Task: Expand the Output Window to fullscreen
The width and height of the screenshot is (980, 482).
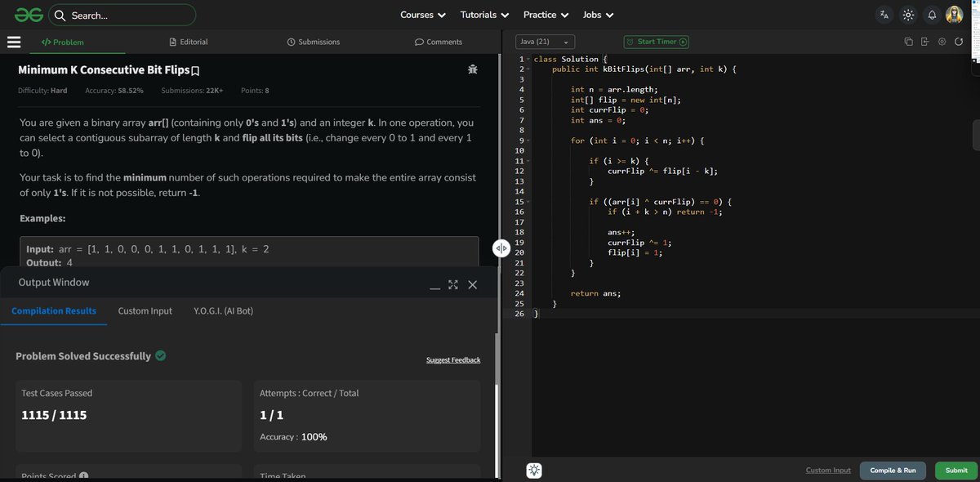Action: [453, 284]
